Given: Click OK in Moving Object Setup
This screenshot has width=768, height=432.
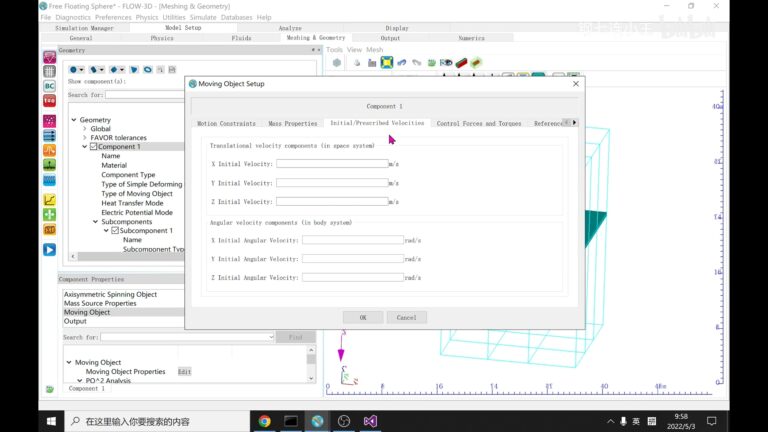Looking at the screenshot, I should click(363, 317).
